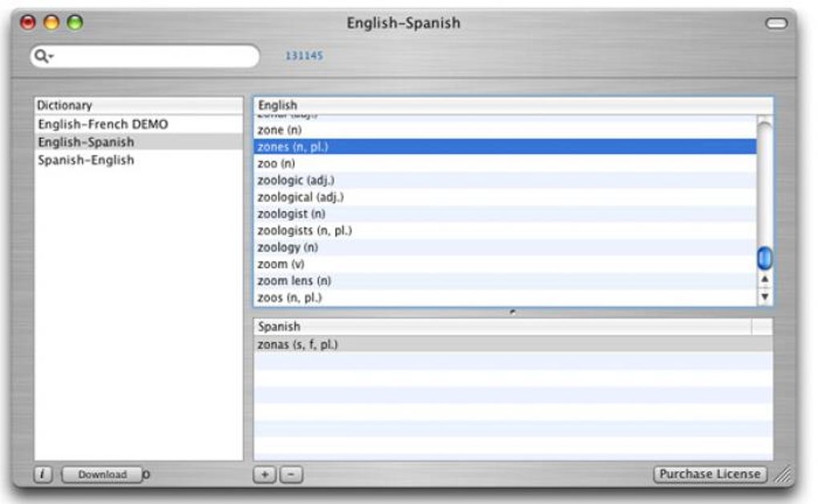
Task: Click the split pane divider handle
Action: point(512,312)
